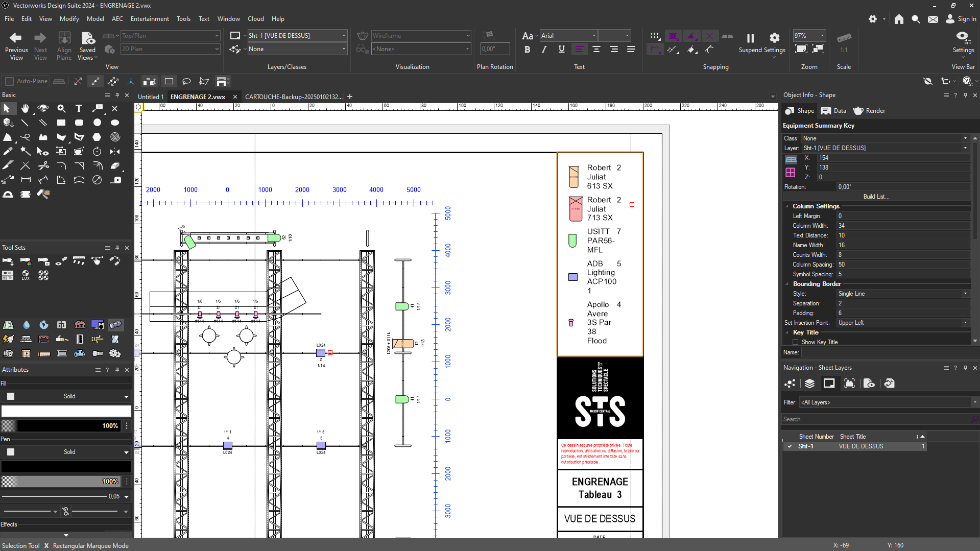Open the Entertainment menu
This screenshot has width=980, height=551.
pyautogui.click(x=150, y=19)
